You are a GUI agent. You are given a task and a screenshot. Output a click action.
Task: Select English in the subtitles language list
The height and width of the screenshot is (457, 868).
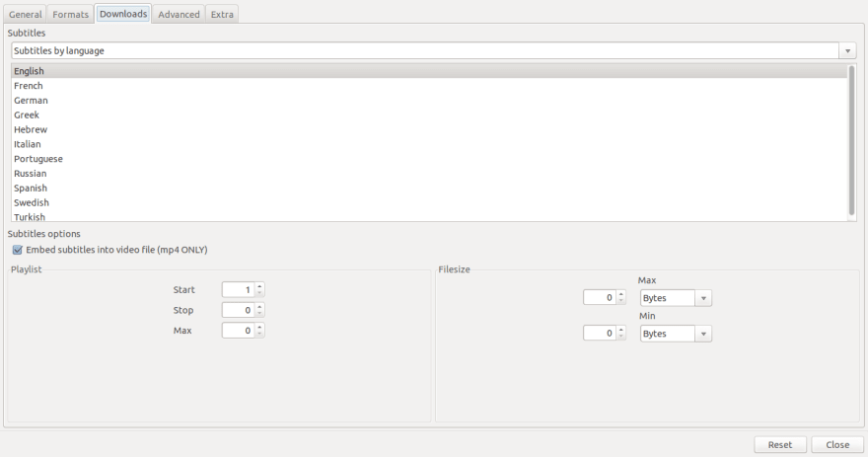429,71
